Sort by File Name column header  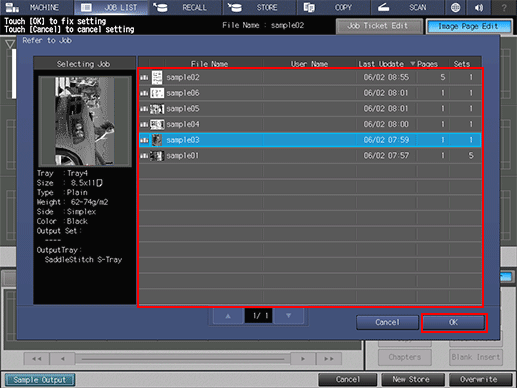pyautogui.click(x=209, y=64)
